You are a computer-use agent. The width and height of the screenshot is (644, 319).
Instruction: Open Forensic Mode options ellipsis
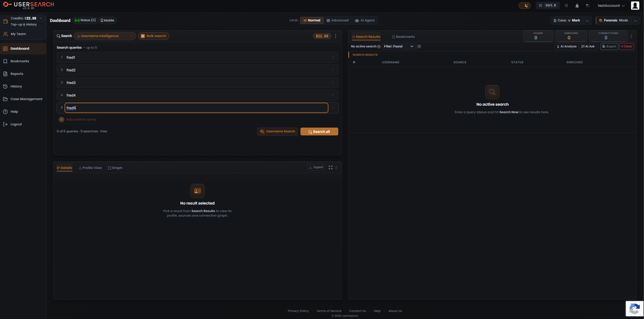[x=635, y=20]
